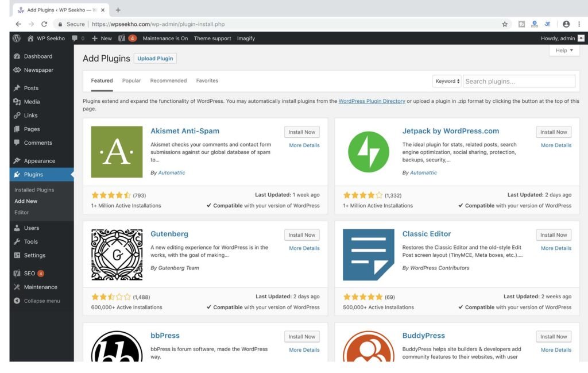Install the bbPress plugin
This screenshot has width=588, height=373.
tap(302, 337)
